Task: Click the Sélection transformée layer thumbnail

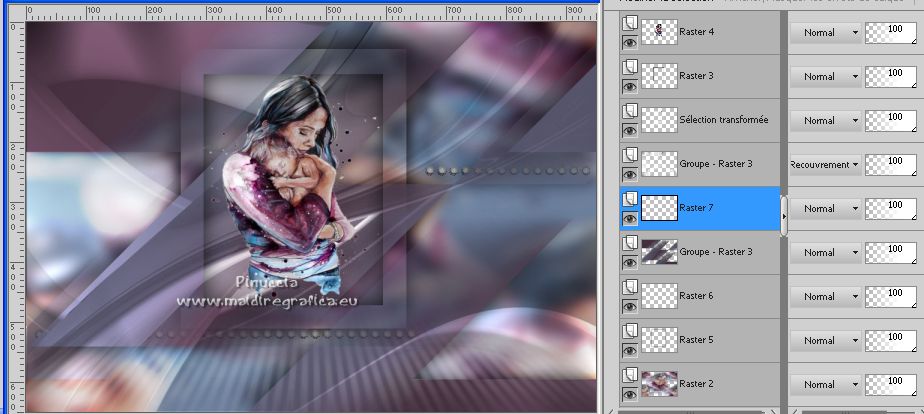Action: pyautogui.click(x=659, y=120)
